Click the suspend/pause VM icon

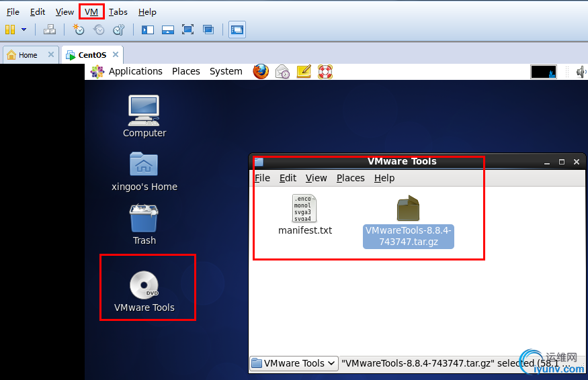[10, 30]
